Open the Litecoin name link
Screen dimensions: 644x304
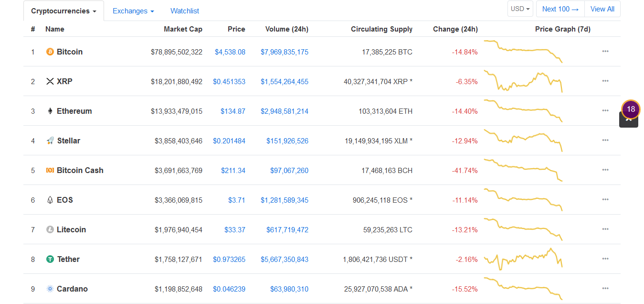pos(72,229)
